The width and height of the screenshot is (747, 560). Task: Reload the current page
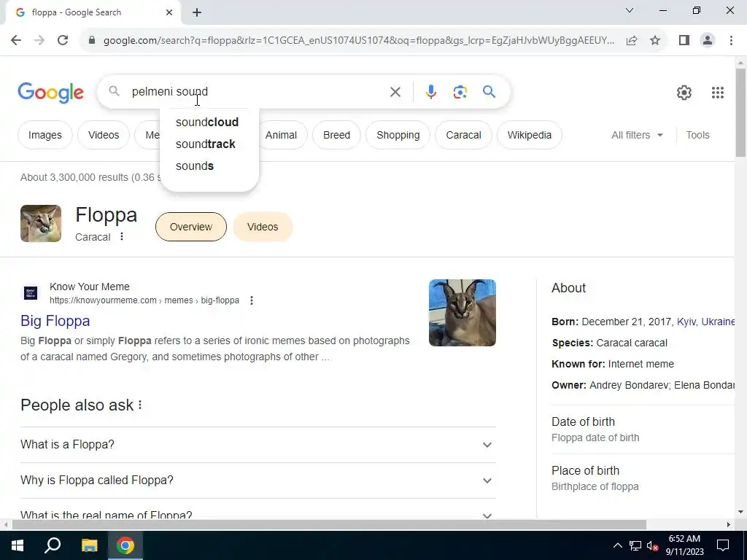[x=63, y=41]
